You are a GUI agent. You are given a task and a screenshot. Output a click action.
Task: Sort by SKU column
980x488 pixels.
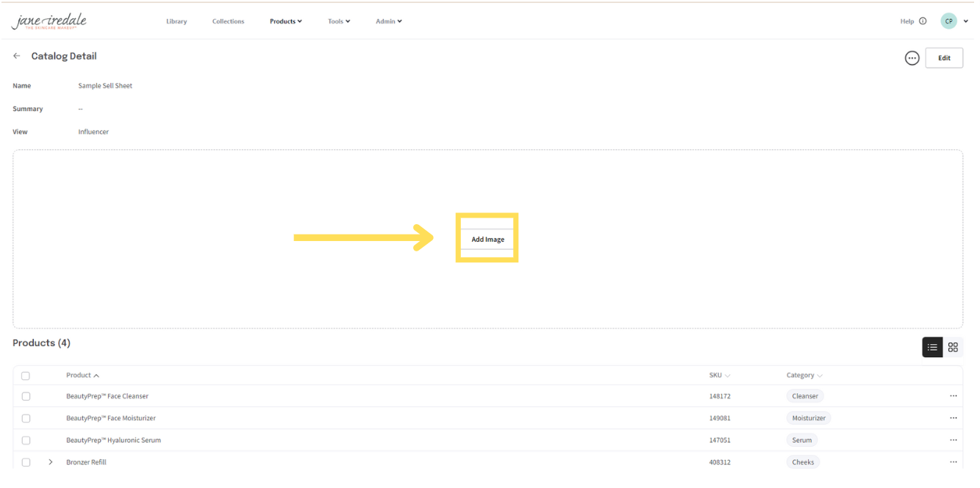click(x=720, y=376)
